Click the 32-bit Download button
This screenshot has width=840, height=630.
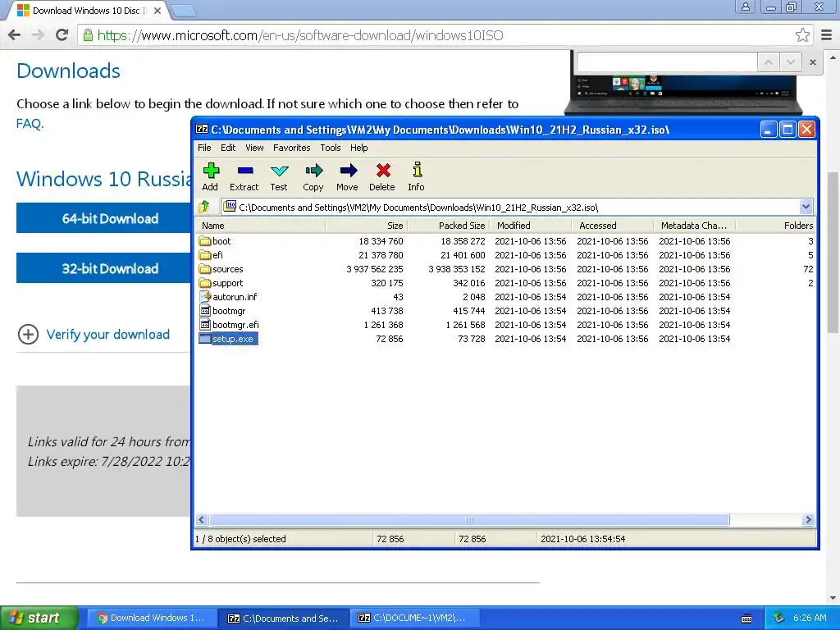coord(103,268)
